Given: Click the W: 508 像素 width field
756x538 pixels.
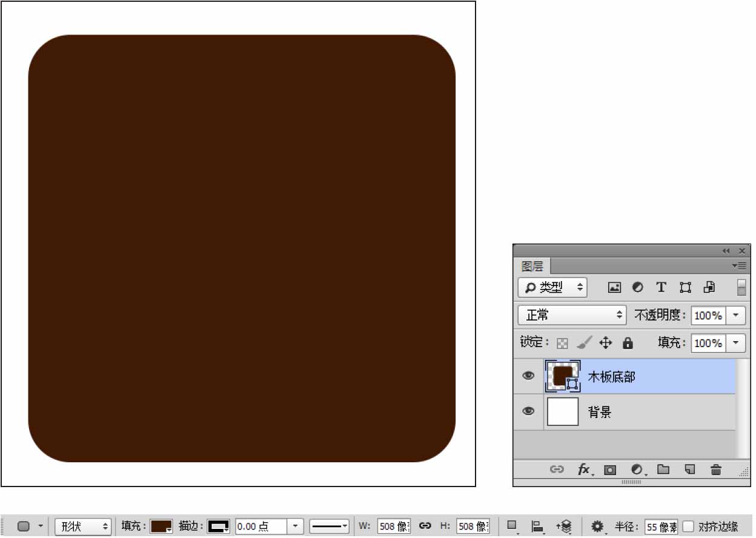Looking at the screenshot, I should point(394,526).
